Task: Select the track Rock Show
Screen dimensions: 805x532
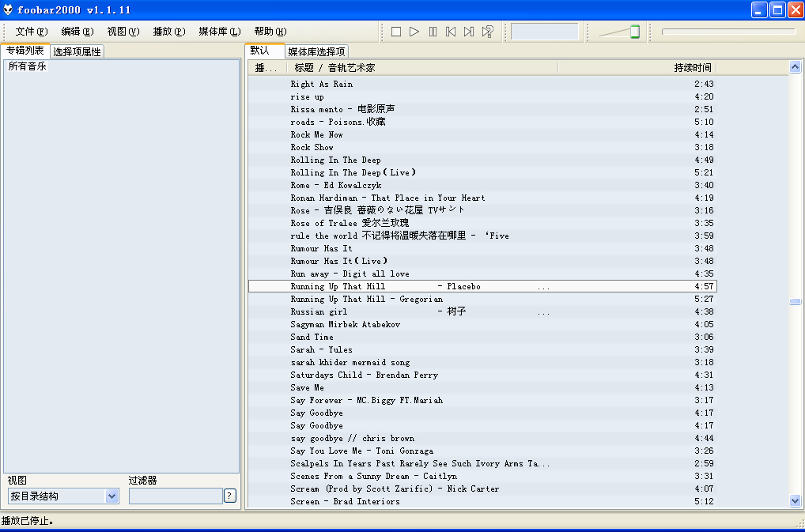Action: pyautogui.click(x=482, y=147)
